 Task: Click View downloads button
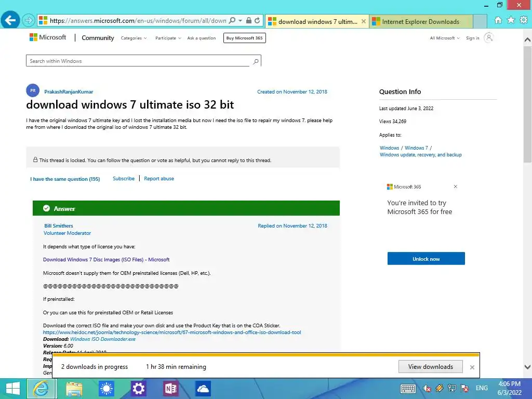point(431,367)
